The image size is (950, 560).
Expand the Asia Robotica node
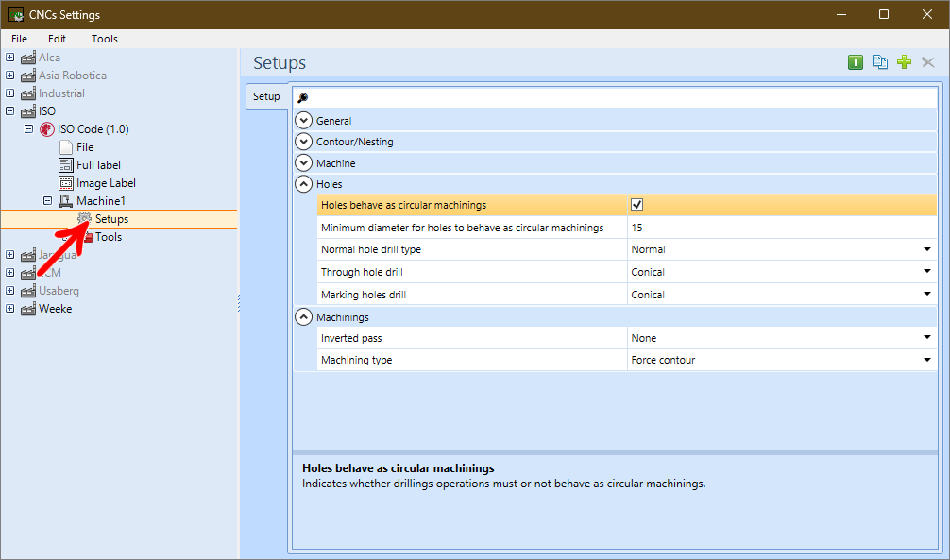(x=9, y=76)
